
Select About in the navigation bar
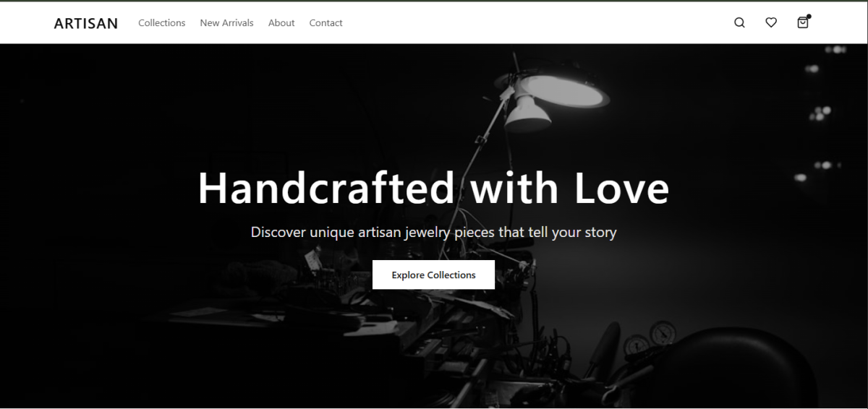point(281,23)
